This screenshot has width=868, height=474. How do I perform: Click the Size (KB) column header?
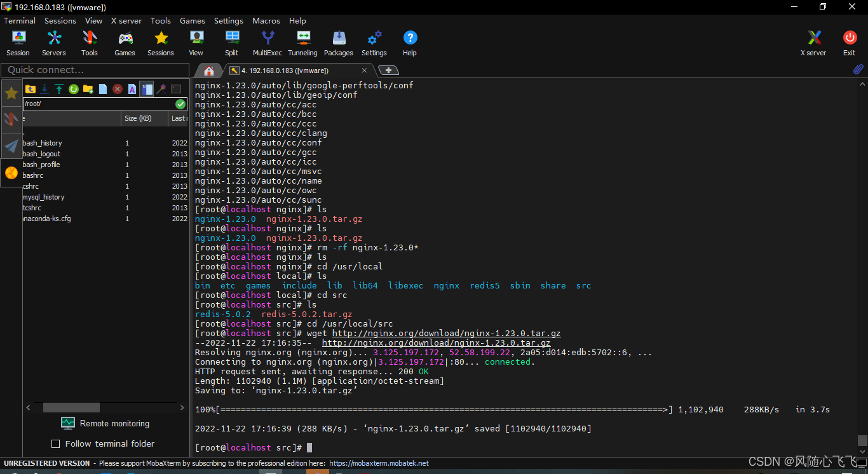pos(138,118)
